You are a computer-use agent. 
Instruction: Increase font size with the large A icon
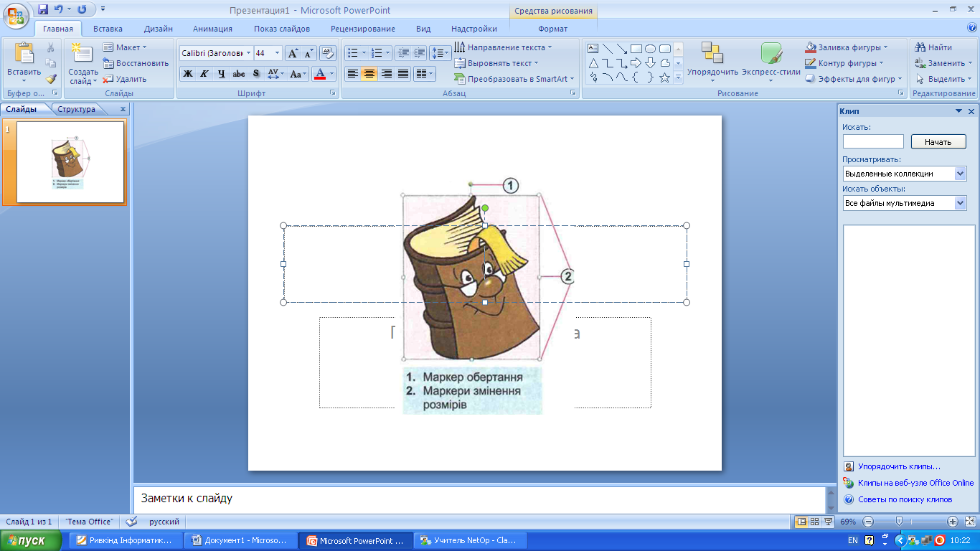[x=293, y=53]
